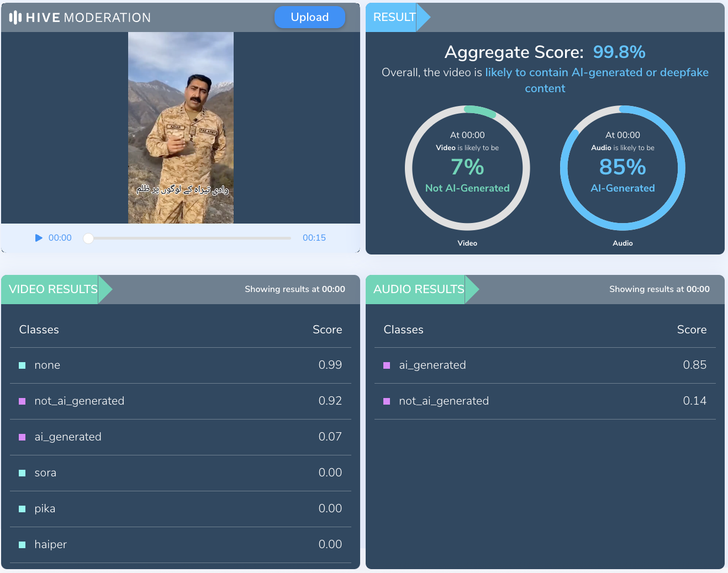Viewport: 728px width, 573px height.
Task: Click the teal marker beside haiper
Action: 22,545
